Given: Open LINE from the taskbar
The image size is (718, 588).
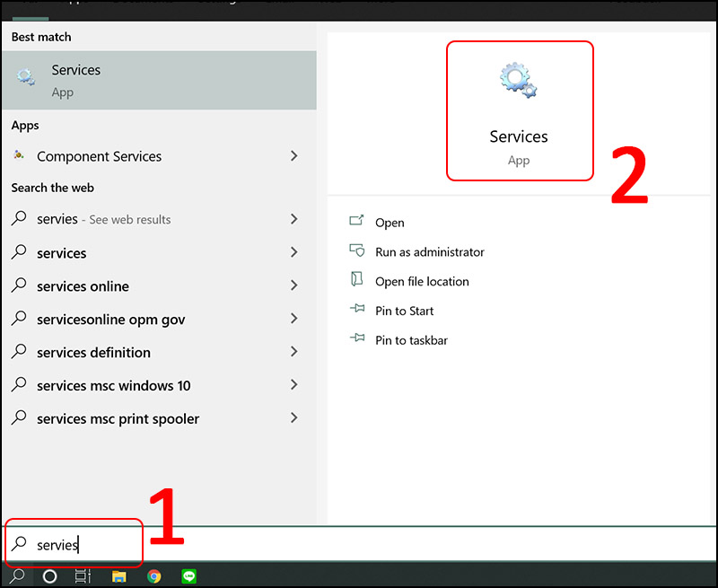Looking at the screenshot, I should click(x=189, y=575).
